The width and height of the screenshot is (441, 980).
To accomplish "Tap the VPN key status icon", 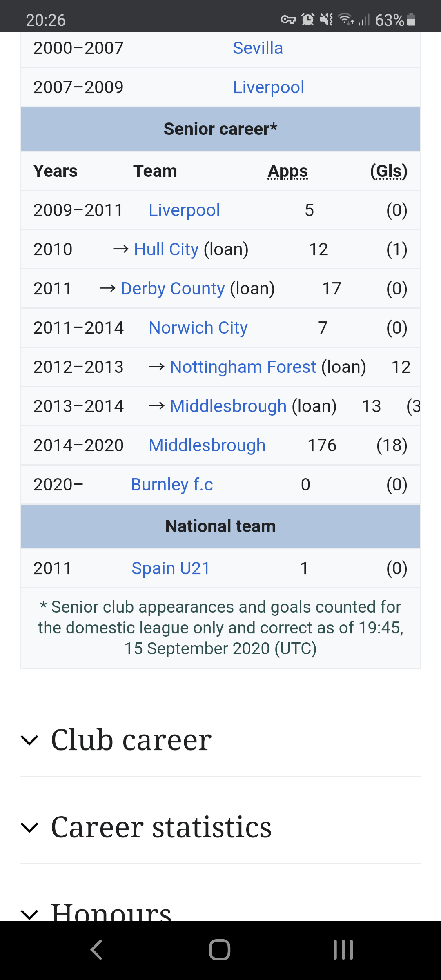I will (x=288, y=20).
